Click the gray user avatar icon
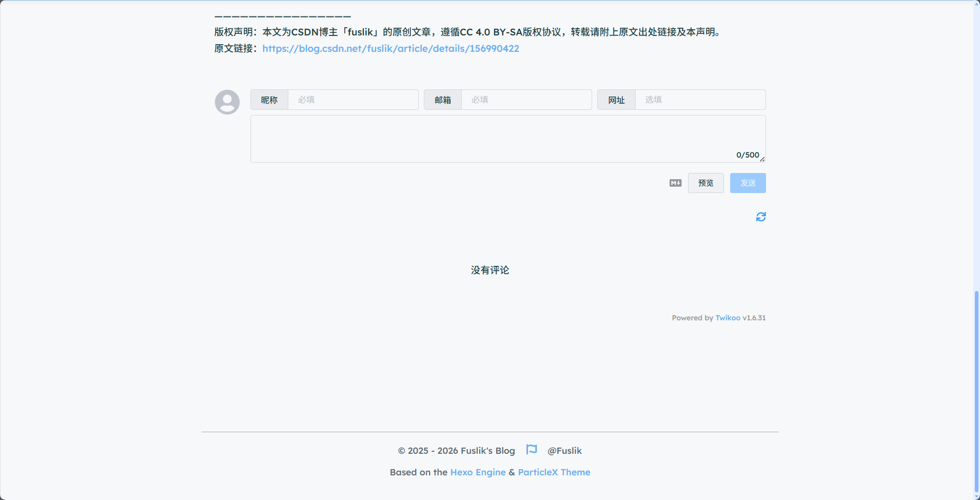 coord(227,102)
